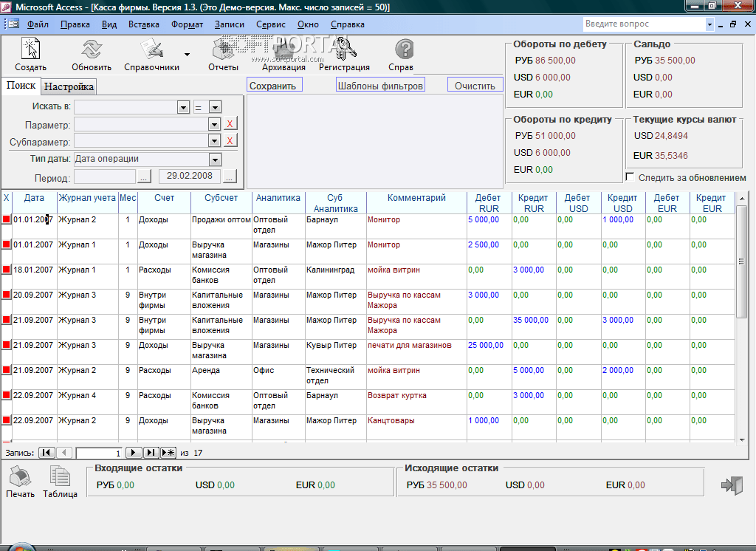
Task: Click the Создать (create) toolbar icon
Action: pyautogui.click(x=31, y=49)
